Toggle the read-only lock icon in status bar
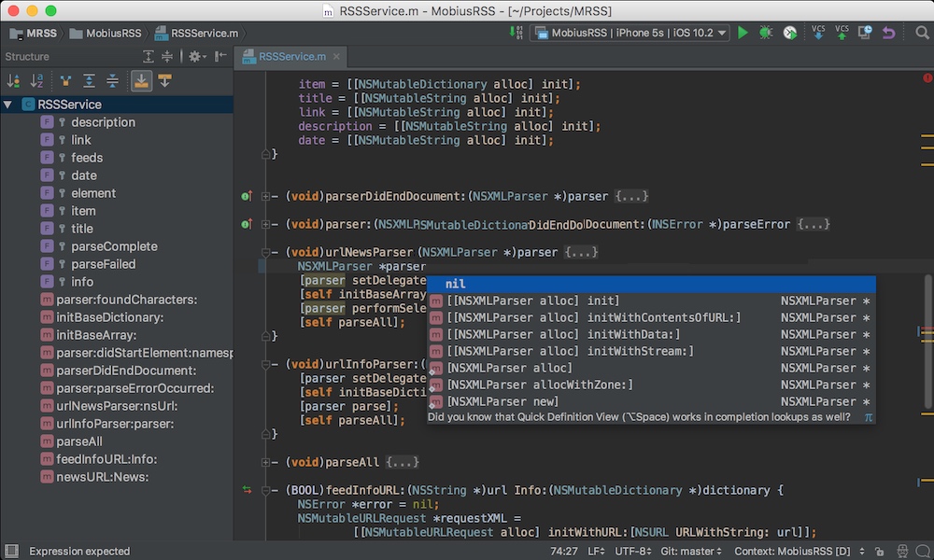 pos(879,551)
